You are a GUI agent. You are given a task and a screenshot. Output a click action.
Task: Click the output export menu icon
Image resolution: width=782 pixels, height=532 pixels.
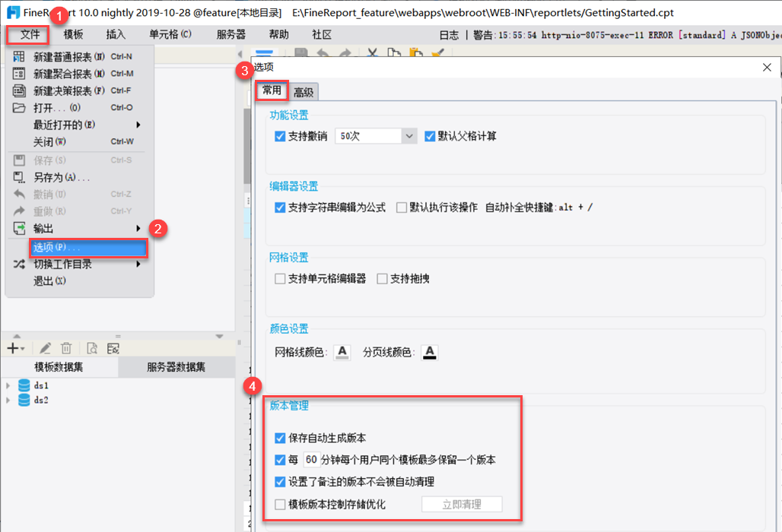click(19, 228)
